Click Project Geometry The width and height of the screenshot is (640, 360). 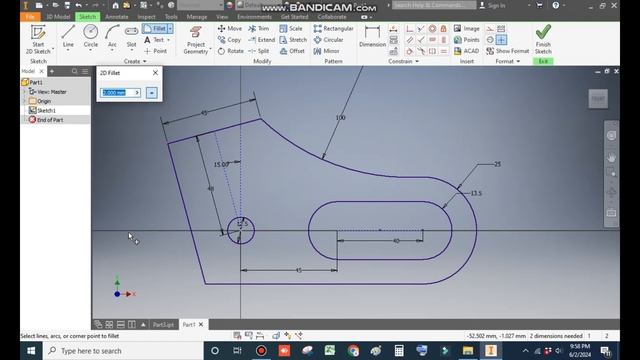pyautogui.click(x=196, y=40)
